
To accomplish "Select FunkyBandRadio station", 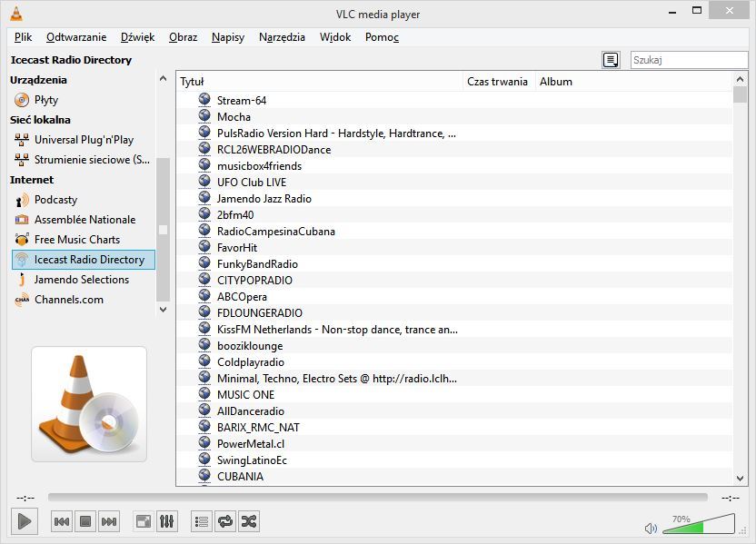I will coord(454,264).
